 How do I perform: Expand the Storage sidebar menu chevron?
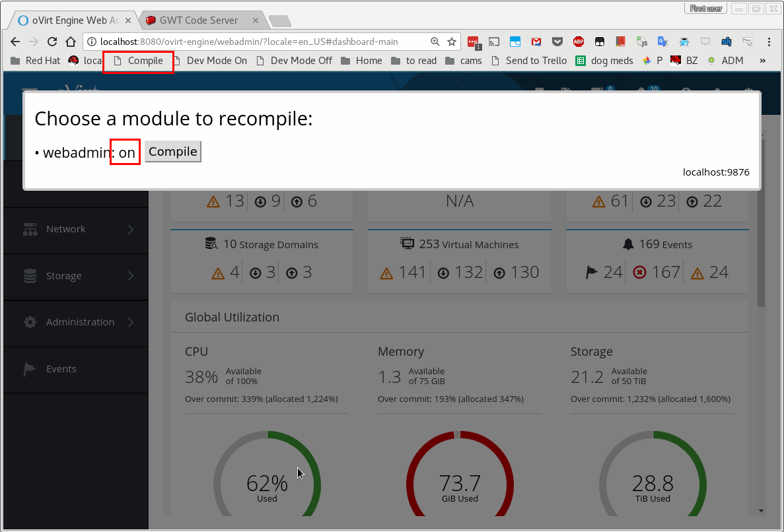point(131,276)
